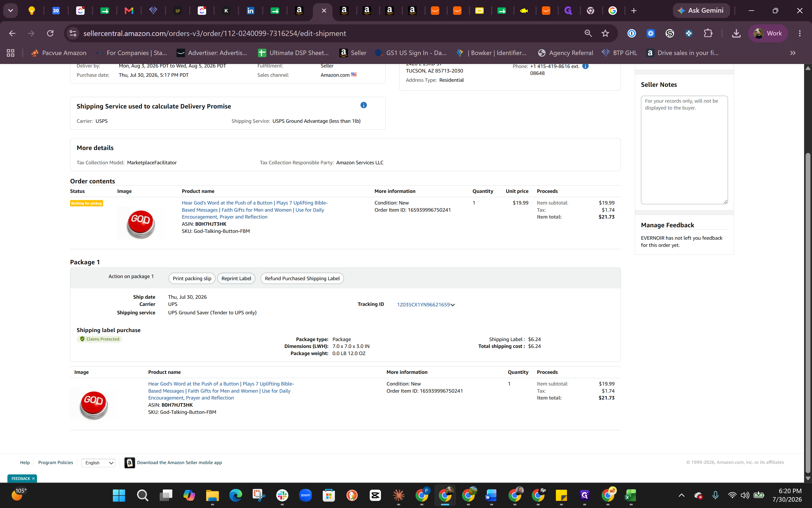This screenshot has height=508, width=812.
Task: Click Refund Purchased Shipping Label button
Action: 302,278
